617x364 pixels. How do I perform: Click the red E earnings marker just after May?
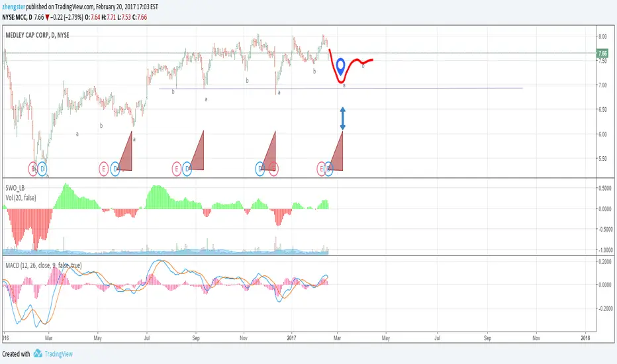tap(103, 169)
